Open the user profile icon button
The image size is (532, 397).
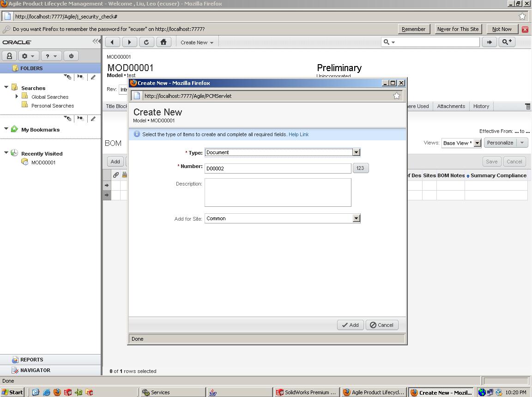point(10,56)
